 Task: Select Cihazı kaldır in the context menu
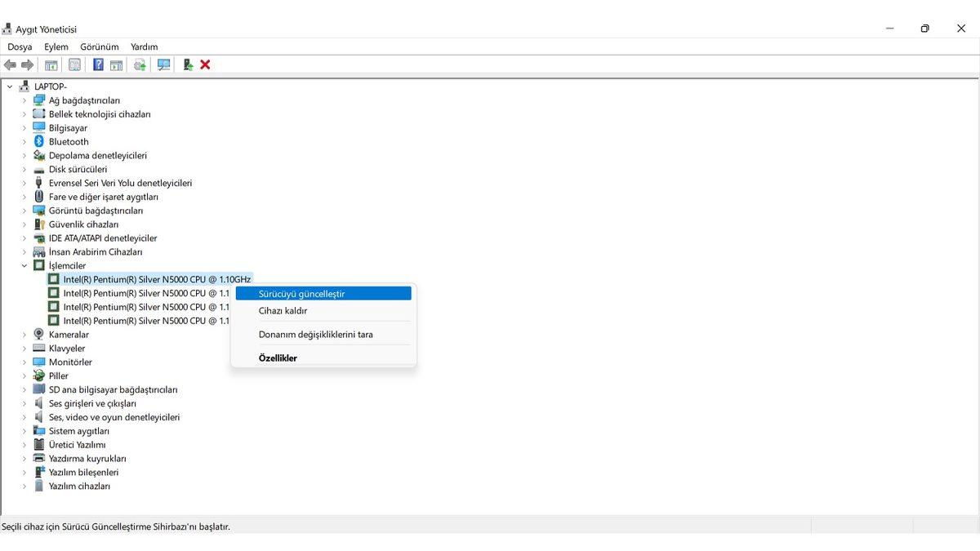[283, 311]
